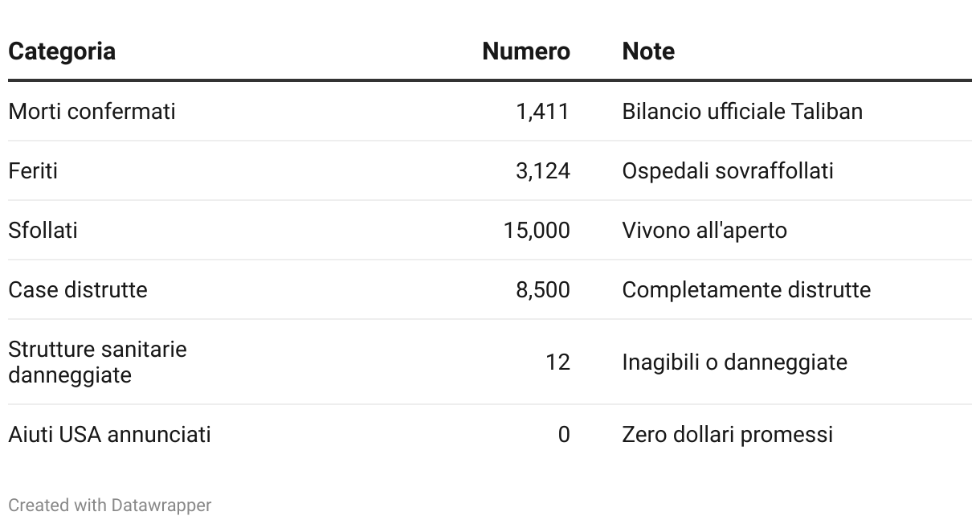Viewport: 980px width, 524px height.
Task: Select the Case distrutte row label
Action: point(78,289)
